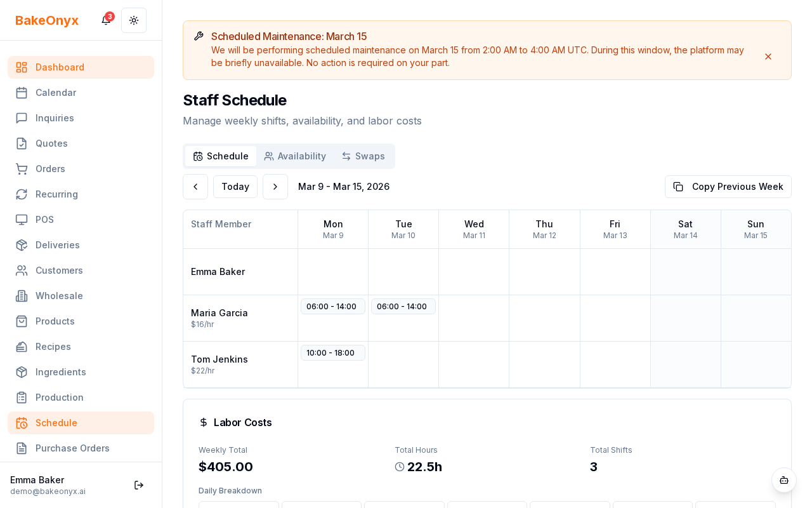Image resolution: width=812 pixels, height=508 pixels.
Task: Dismiss the Scheduled Maintenance banner
Action: (x=768, y=57)
